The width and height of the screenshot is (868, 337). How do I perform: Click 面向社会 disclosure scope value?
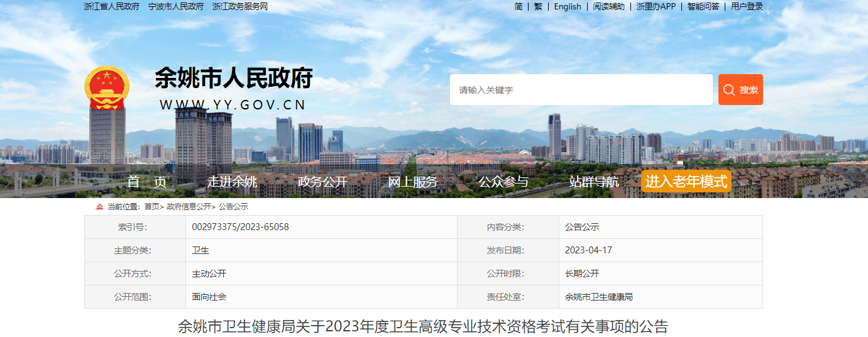click(x=209, y=297)
